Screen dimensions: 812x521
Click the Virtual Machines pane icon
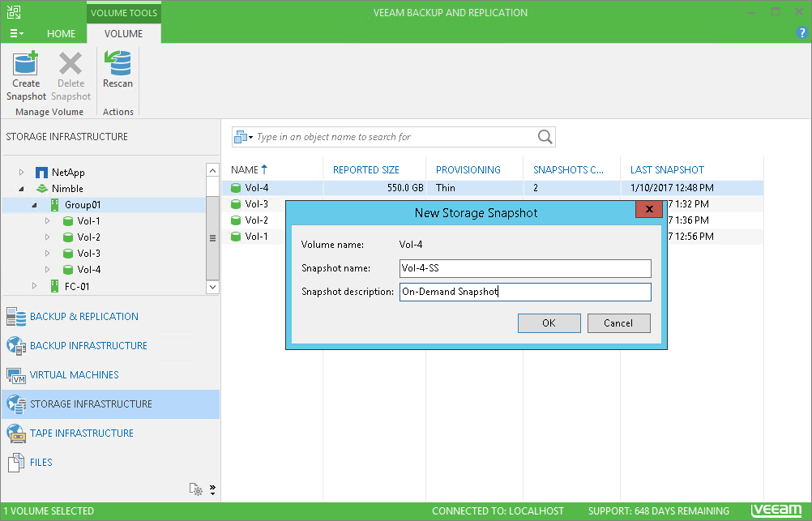pyautogui.click(x=16, y=375)
